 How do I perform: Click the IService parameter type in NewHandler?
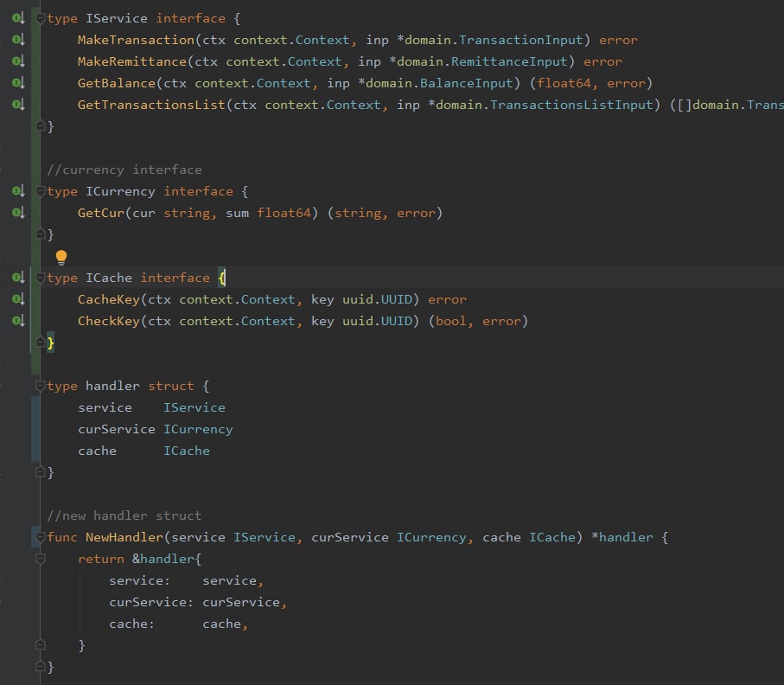264,537
